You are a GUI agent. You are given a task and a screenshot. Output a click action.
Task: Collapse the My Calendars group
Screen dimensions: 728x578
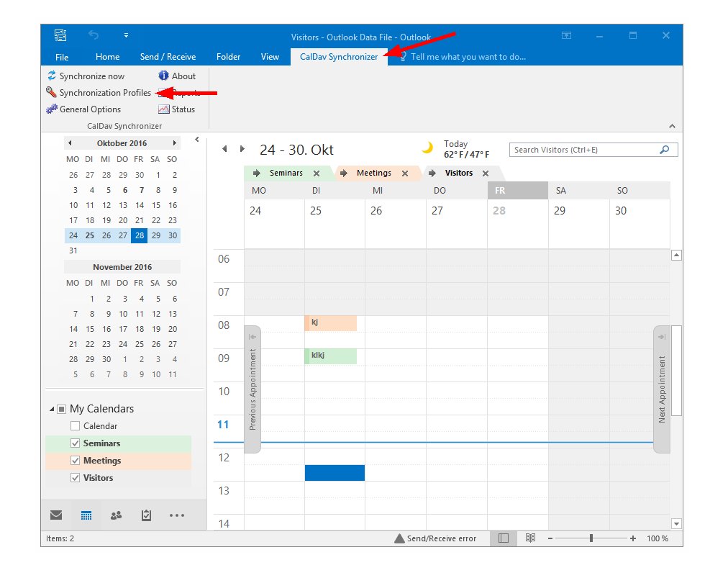[x=52, y=410]
